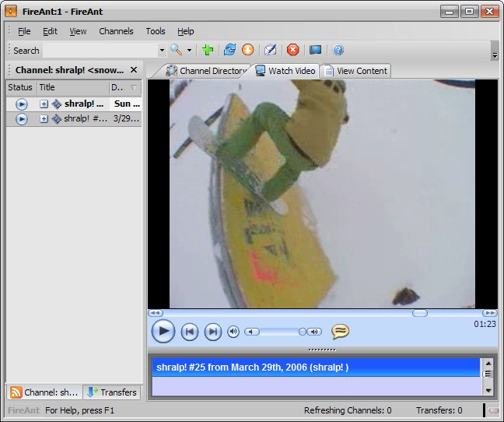Viewport: 504px width, 422px height.
Task: Switch to the Watch Video tab
Action: (285, 71)
